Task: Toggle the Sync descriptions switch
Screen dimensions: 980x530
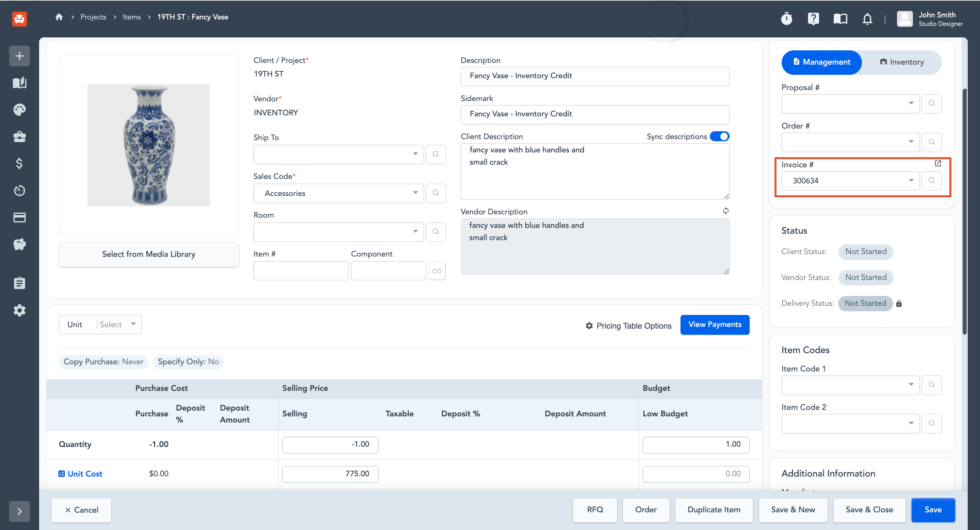Action: (x=719, y=136)
